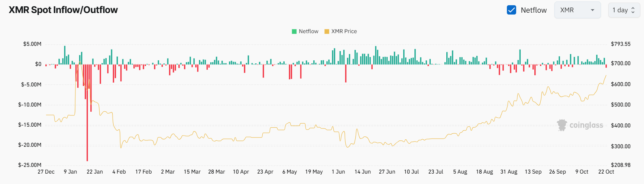
Task: Click the 4 Feb date label
Action: click(119, 172)
